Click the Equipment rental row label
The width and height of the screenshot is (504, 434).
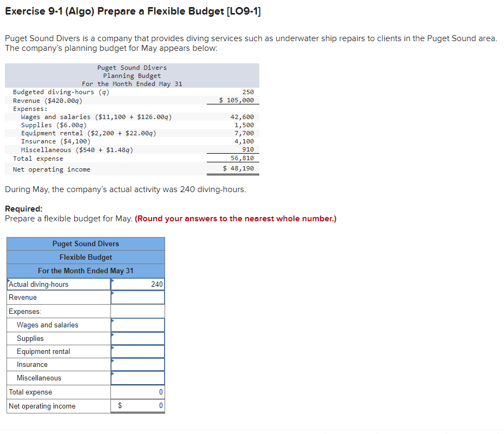pyautogui.click(x=43, y=351)
